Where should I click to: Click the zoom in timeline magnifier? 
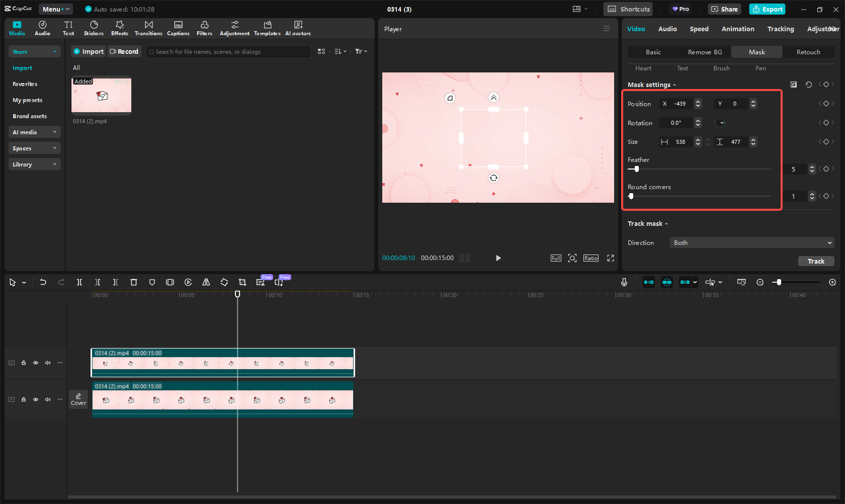pyautogui.click(x=832, y=282)
